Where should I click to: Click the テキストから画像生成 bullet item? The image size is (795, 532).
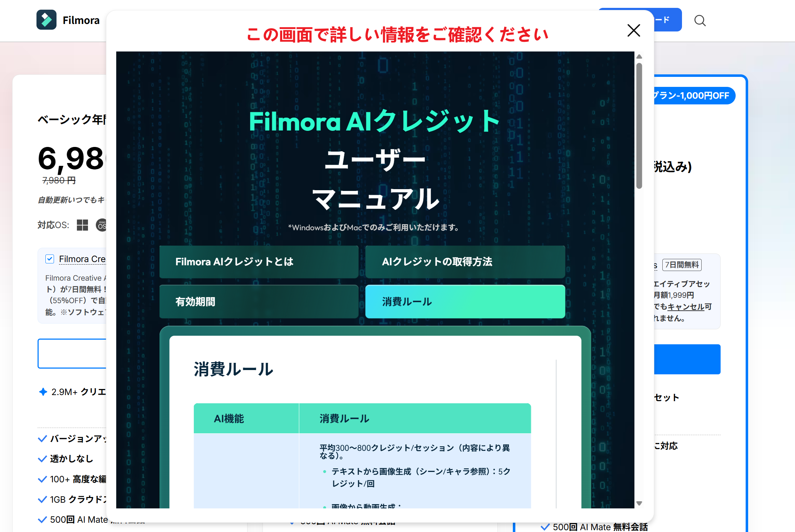421,478
